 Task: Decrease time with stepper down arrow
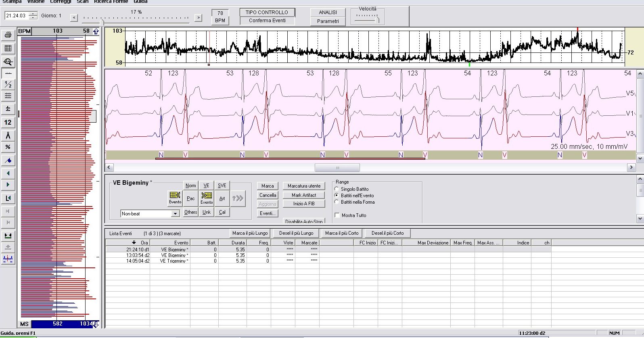point(33,18)
